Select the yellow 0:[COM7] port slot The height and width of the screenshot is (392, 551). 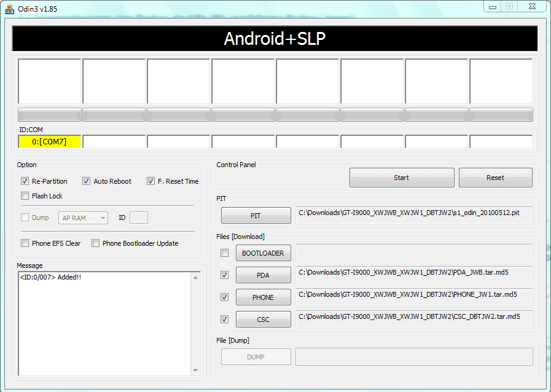(50, 142)
